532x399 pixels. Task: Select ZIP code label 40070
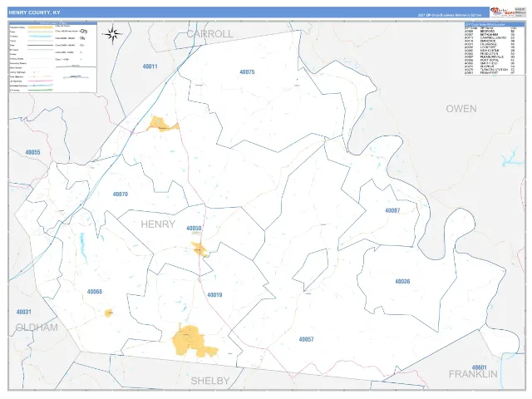(x=120, y=194)
